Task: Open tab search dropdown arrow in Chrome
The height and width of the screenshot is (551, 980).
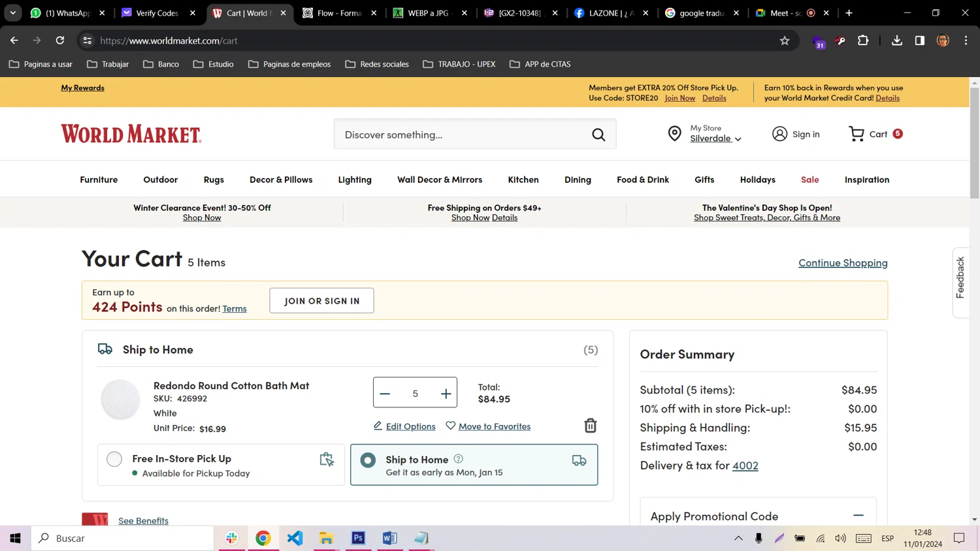Action: (x=13, y=13)
